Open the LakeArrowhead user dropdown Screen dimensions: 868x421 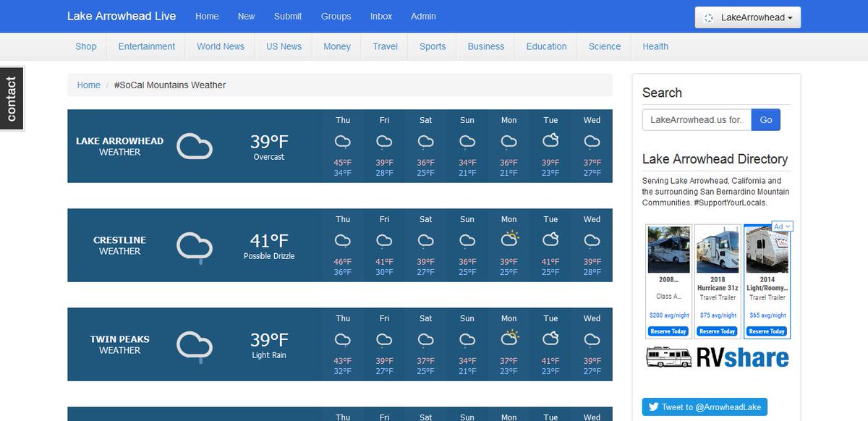point(747,17)
